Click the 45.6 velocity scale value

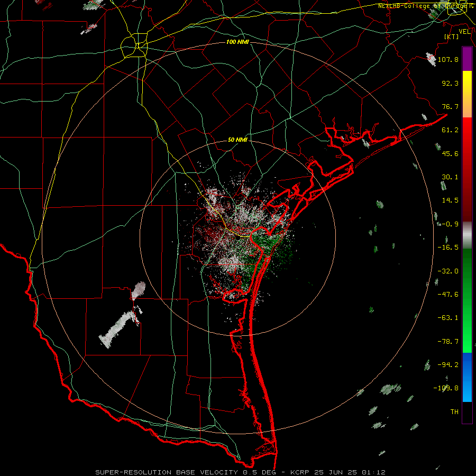[x=450, y=153]
